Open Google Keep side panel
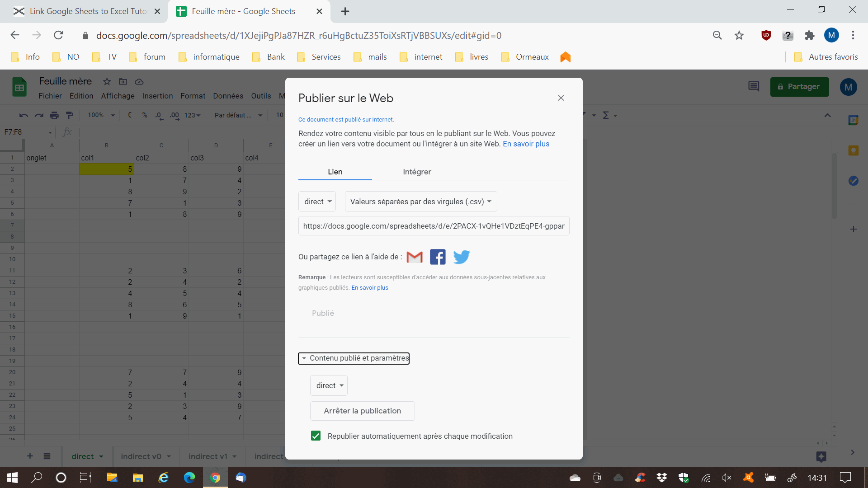 coord(854,150)
